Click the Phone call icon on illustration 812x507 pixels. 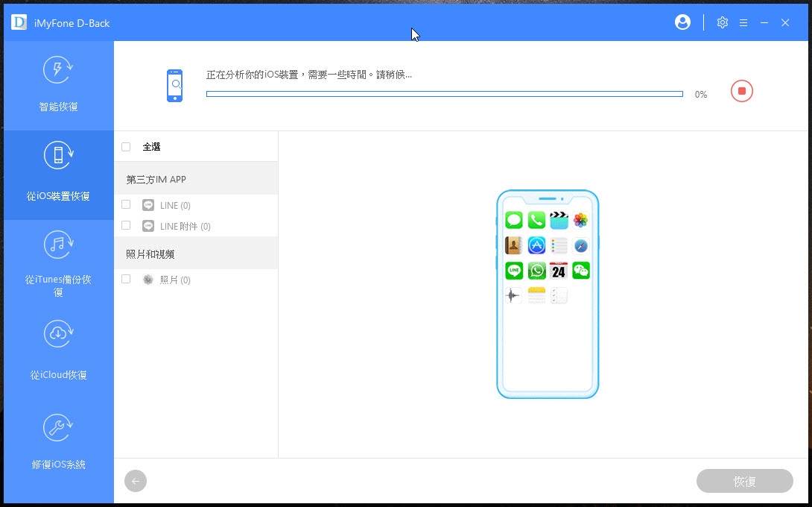536,220
